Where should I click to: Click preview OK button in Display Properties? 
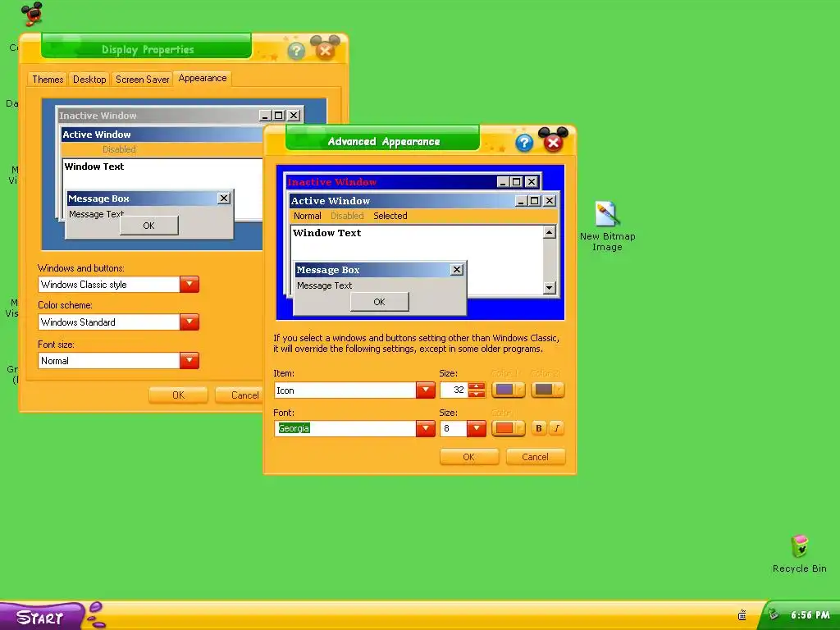point(149,226)
